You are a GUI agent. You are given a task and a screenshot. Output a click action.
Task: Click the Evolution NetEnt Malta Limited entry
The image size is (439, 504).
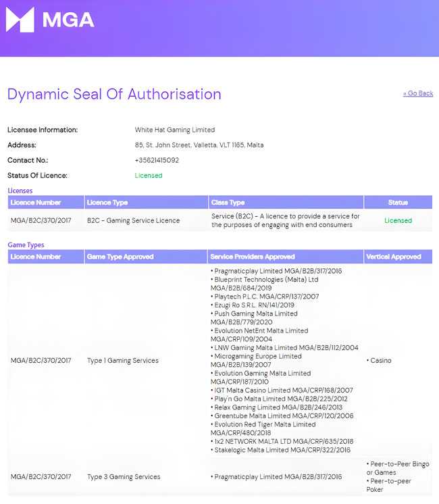click(x=259, y=334)
